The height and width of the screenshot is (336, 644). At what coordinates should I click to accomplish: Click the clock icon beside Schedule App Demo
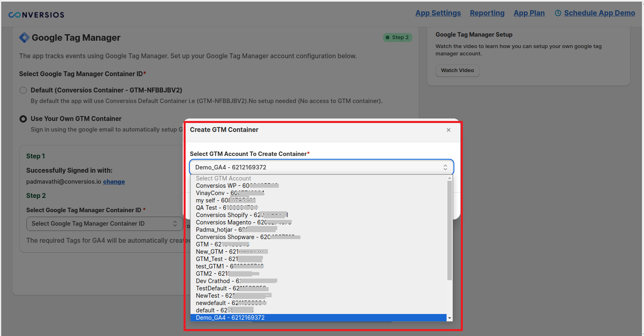point(558,13)
